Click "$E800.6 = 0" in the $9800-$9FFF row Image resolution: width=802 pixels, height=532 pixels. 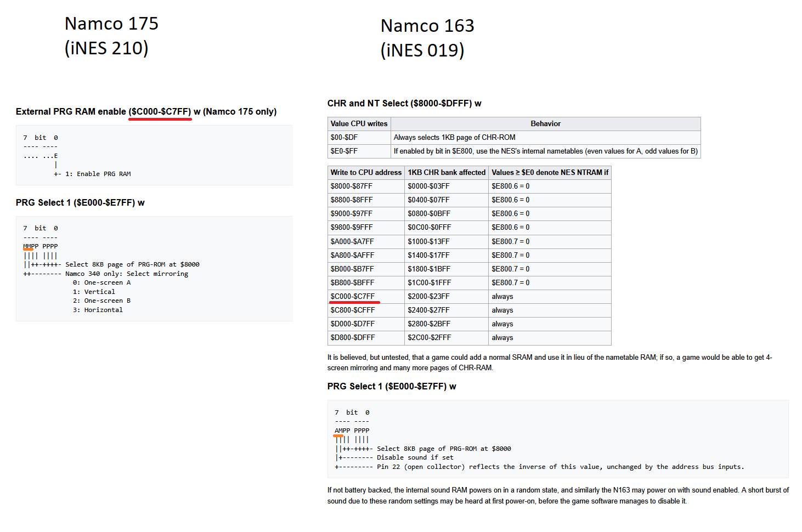click(x=550, y=228)
